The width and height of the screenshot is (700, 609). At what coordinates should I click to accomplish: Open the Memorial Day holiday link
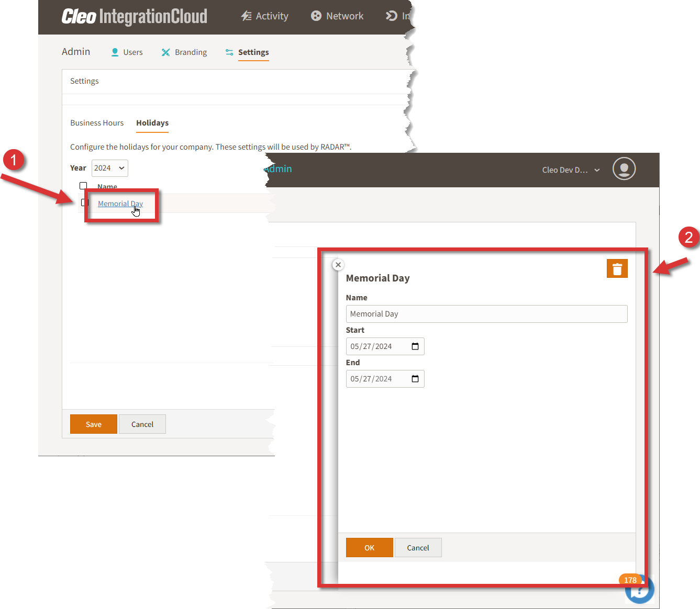click(120, 204)
